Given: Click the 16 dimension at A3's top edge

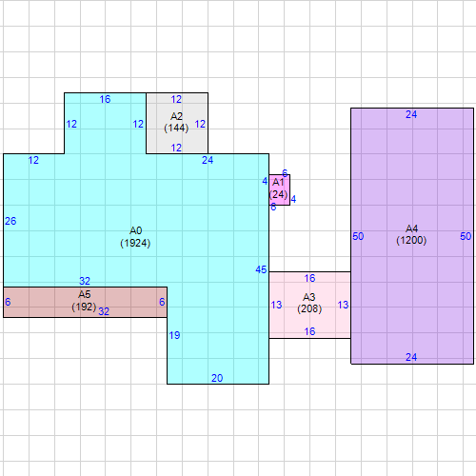Looking at the screenshot, I should click(309, 278).
